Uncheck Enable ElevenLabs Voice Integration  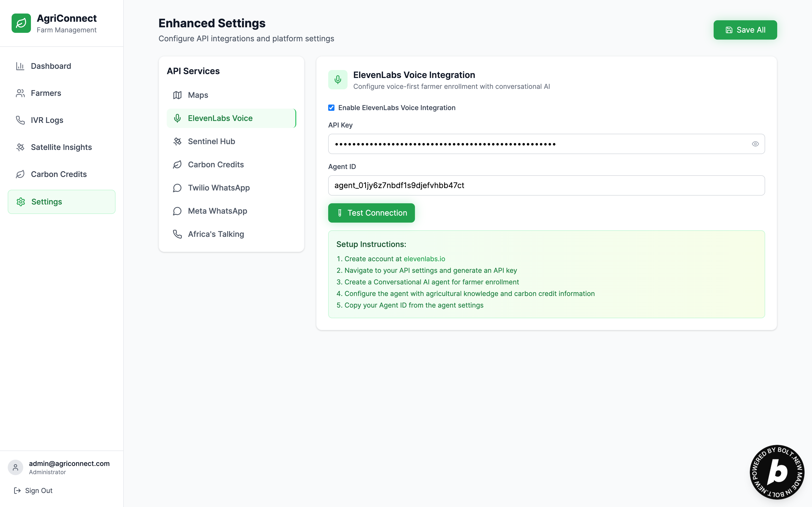pos(331,108)
